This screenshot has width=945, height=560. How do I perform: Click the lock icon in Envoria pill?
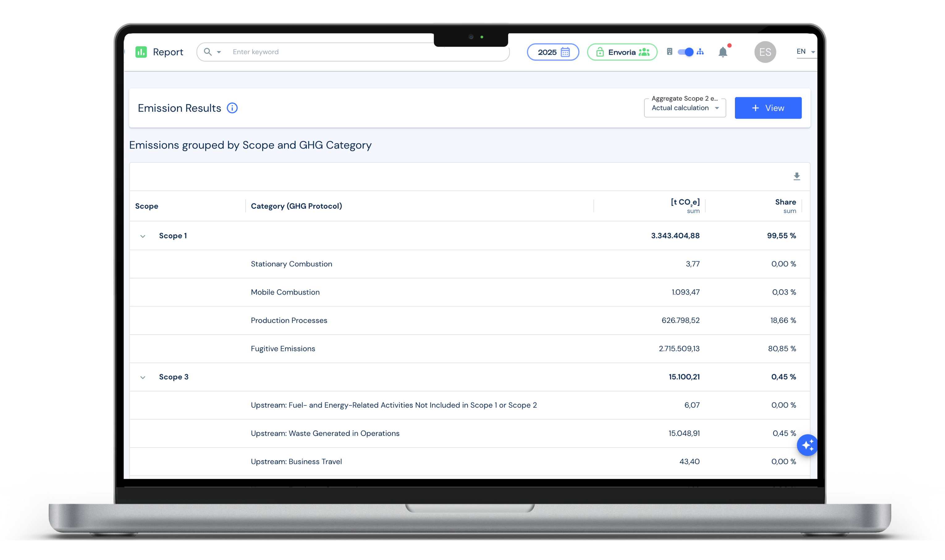pyautogui.click(x=600, y=52)
